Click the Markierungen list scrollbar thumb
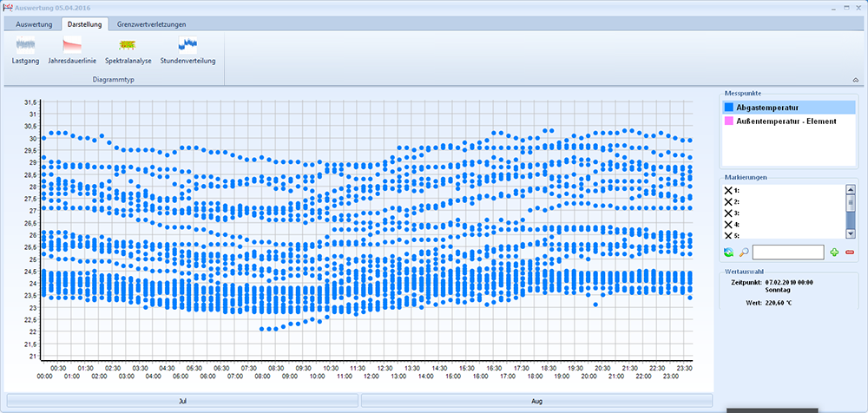 click(x=851, y=203)
